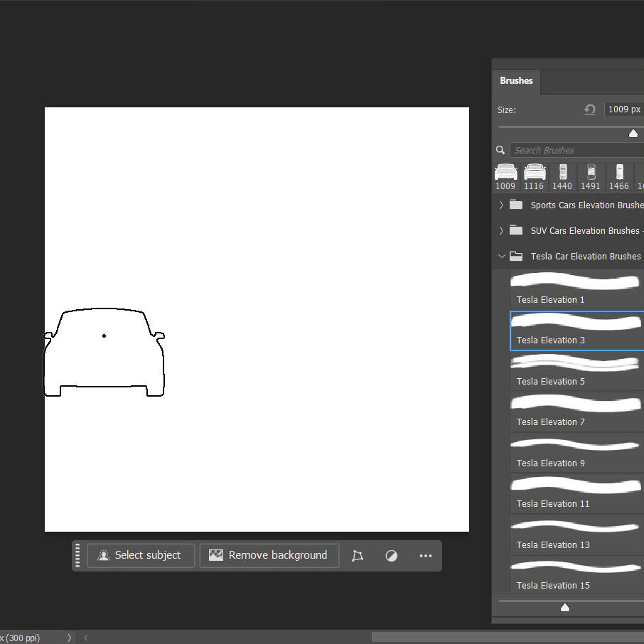Select the Tesla Elevation 5 brush
Screen dimensions: 644x644
[576, 371]
